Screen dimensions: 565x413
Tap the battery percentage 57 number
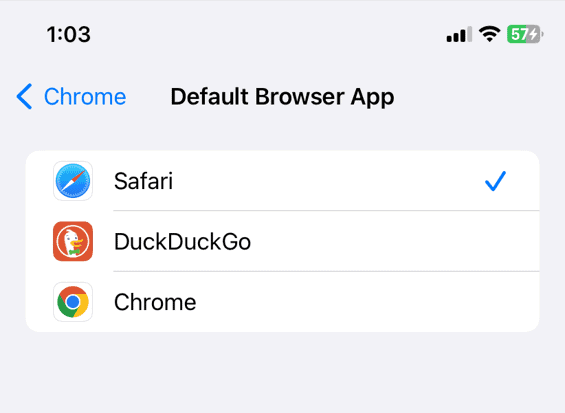pyautogui.click(x=519, y=35)
